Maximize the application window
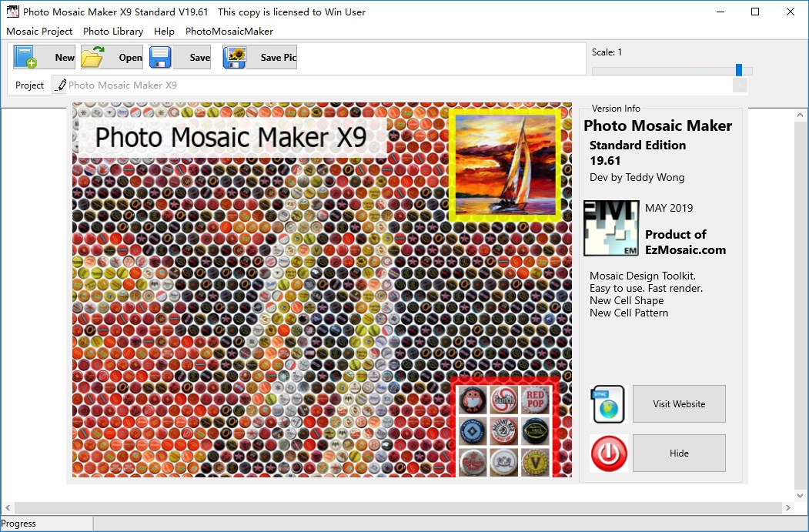Screen dimensions: 809x532 point(755,12)
